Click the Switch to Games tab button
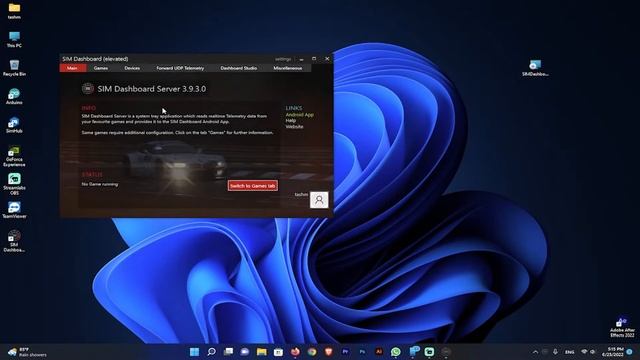This screenshot has height=360, width=640. coord(253,186)
